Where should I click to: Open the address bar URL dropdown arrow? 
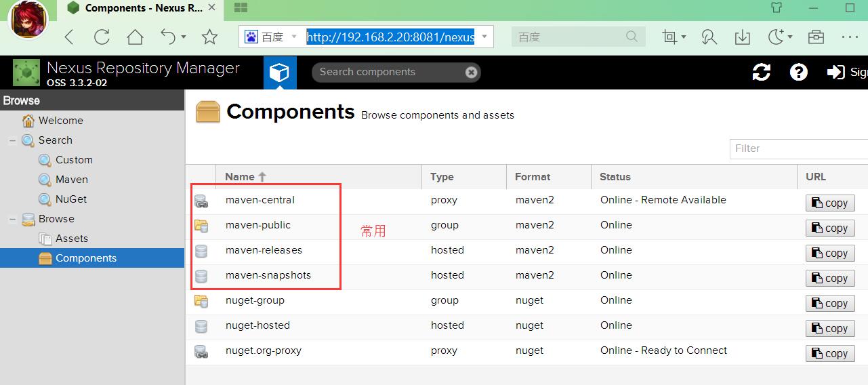(x=484, y=37)
